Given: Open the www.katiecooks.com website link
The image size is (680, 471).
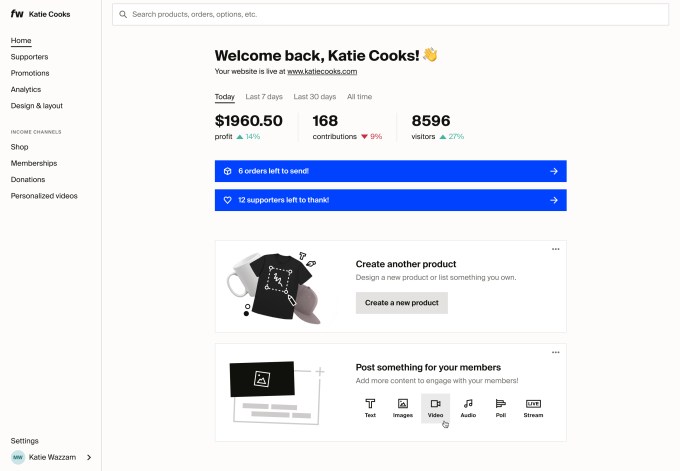Looking at the screenshot, I should click(322, 72).
